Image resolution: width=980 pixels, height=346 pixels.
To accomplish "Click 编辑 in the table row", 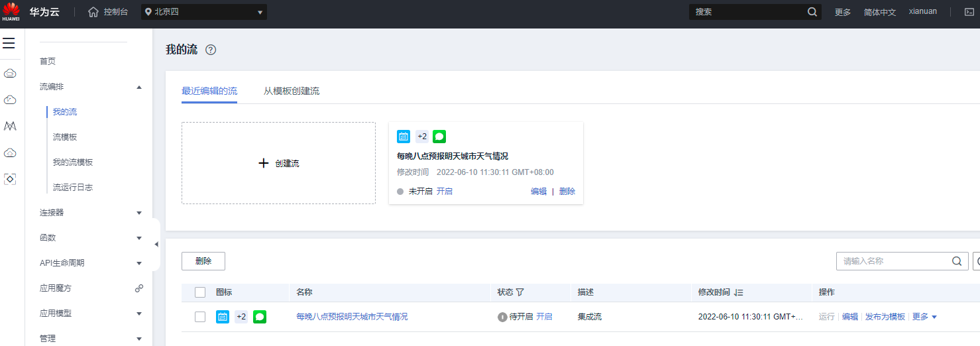I will (850, 317).
